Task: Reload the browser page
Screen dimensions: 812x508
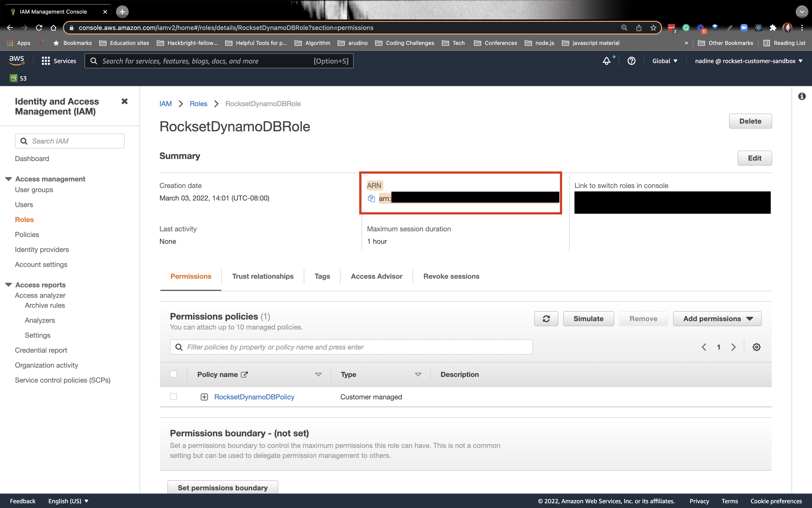Action: [39, 27]
